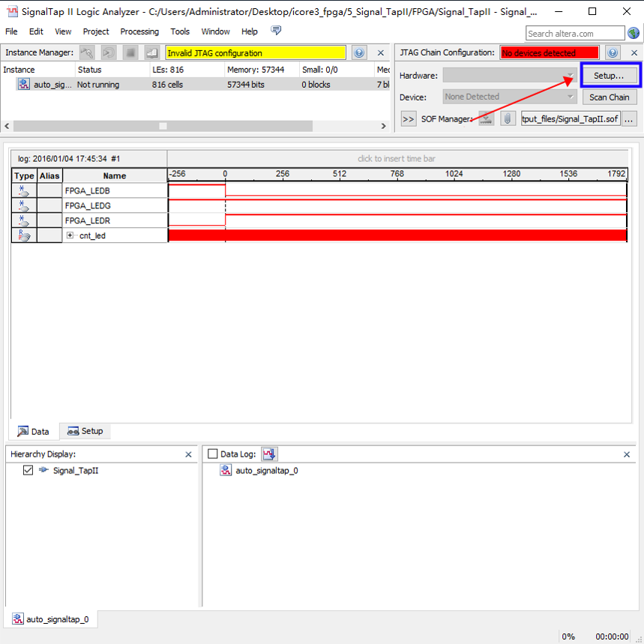Close the Instance Manager panel
Image resolution: width=644 pixels, height=644 pixels.
point(381,53)
